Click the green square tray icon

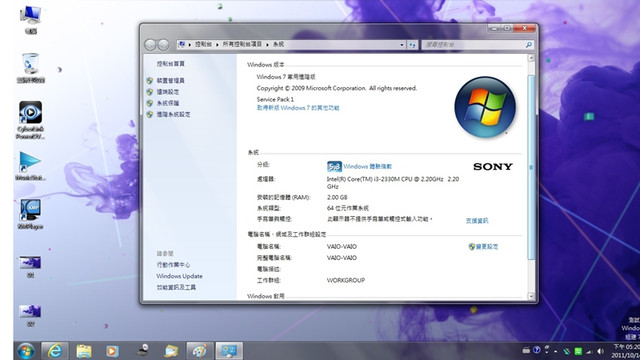click(x=578, y=351)
